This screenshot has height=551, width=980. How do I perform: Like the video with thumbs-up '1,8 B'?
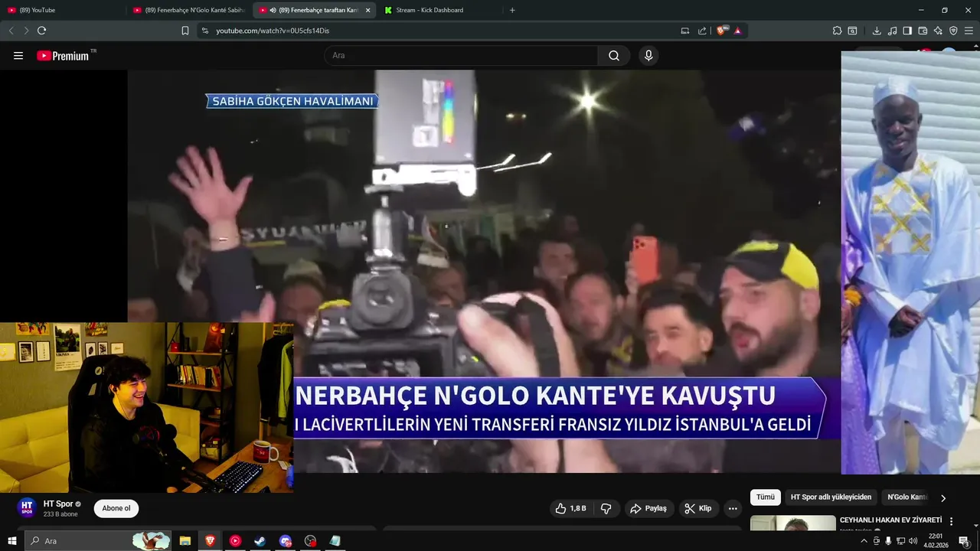571,508
